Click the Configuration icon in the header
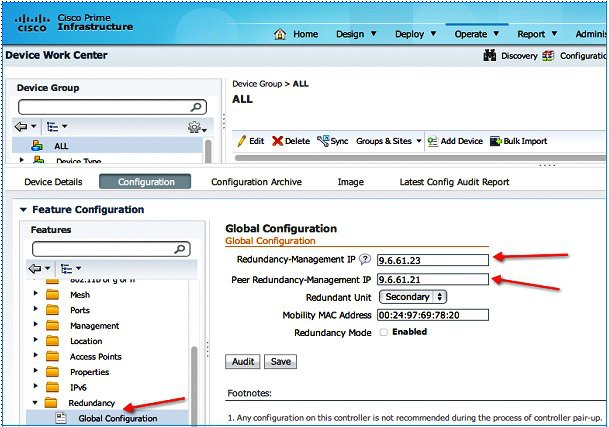Screen dimensions: 609x427 548,56
